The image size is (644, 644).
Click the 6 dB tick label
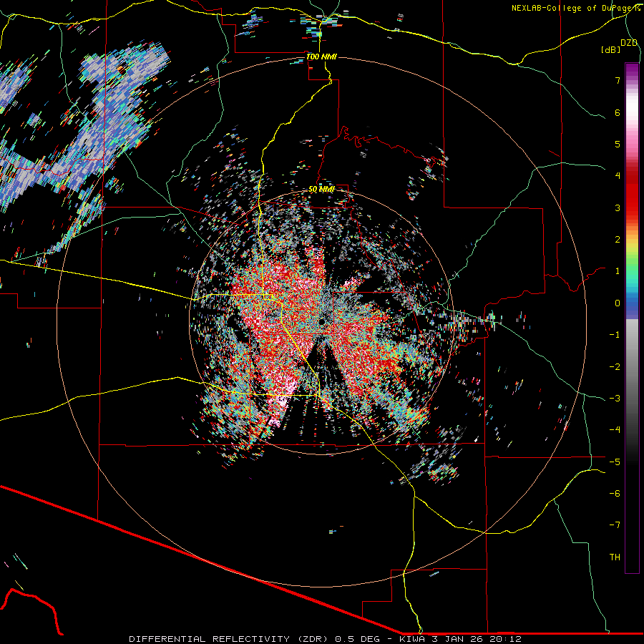click(618, 112)
